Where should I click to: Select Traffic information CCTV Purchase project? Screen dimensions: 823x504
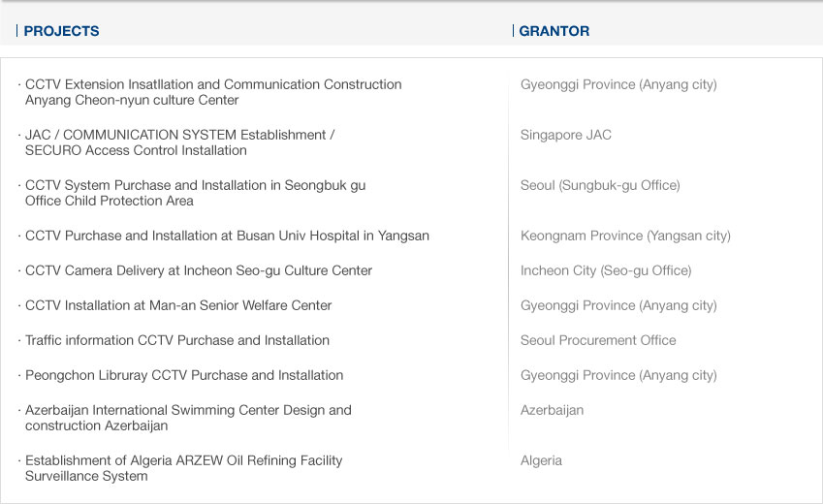(x=176, y=340)
